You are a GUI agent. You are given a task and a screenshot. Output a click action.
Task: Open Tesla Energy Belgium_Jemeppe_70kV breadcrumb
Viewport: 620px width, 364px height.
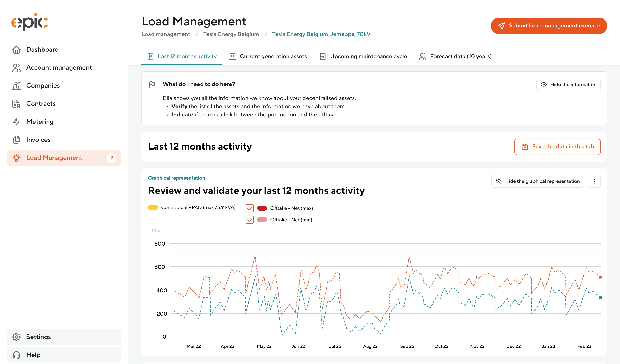321,34
